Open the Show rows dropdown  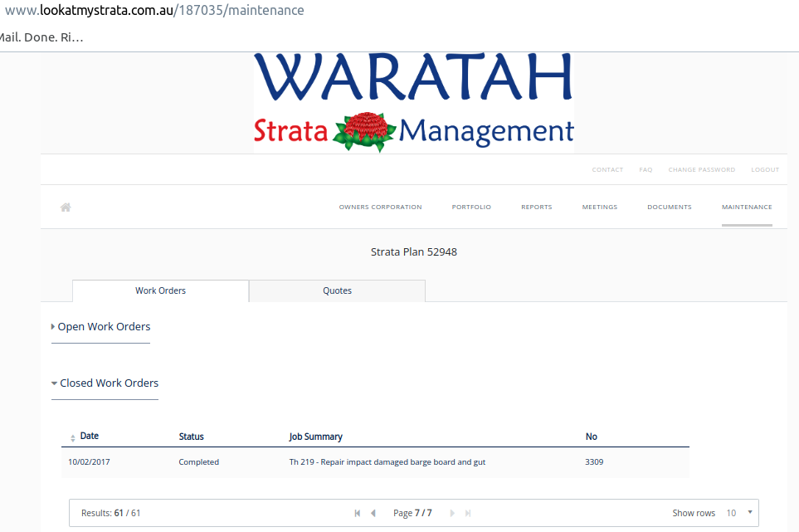[738, 513]
